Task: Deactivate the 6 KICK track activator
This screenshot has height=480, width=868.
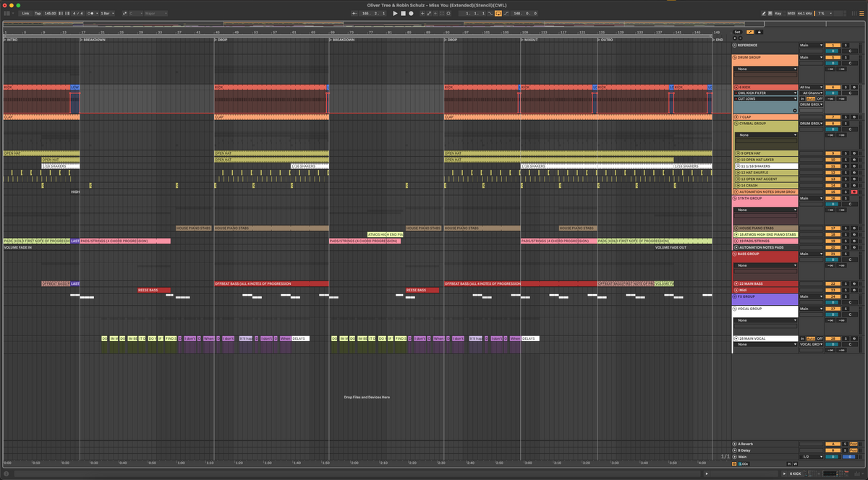Action: [x=833, y=87]
